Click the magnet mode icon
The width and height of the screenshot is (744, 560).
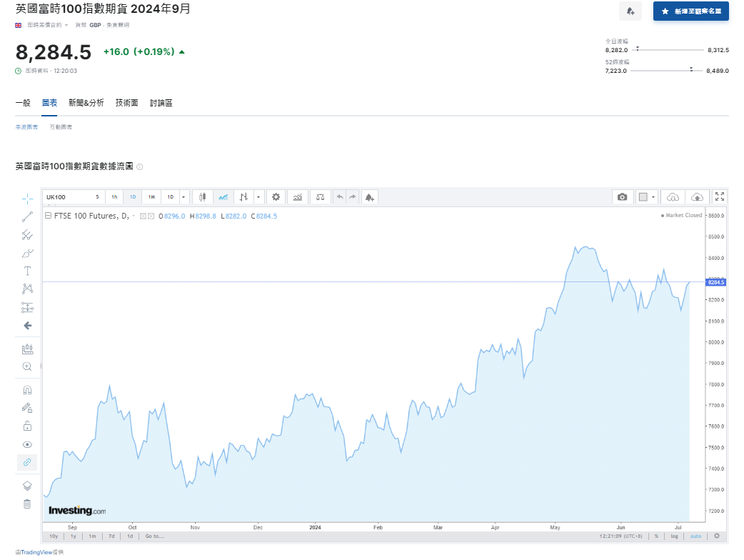(x=27, y=390)
